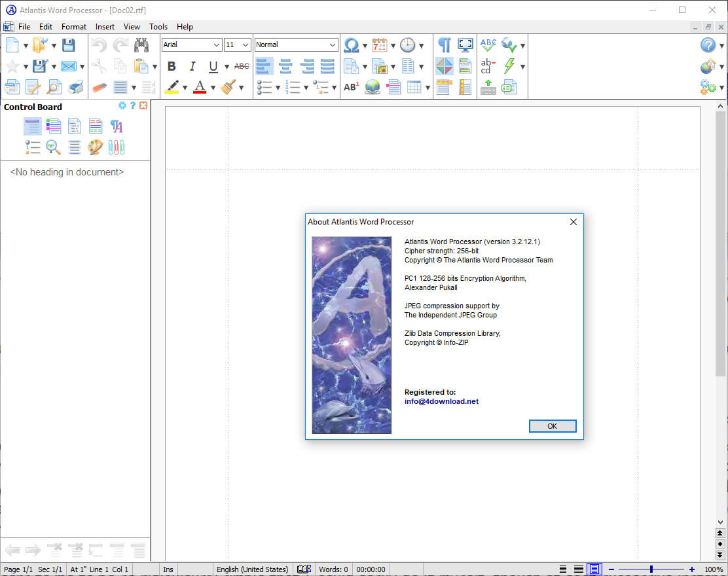The width and height of the screenshot is (728, 576).
Task: Expand the highlight color dropdown arrow
Action: (x=185, y=88)
